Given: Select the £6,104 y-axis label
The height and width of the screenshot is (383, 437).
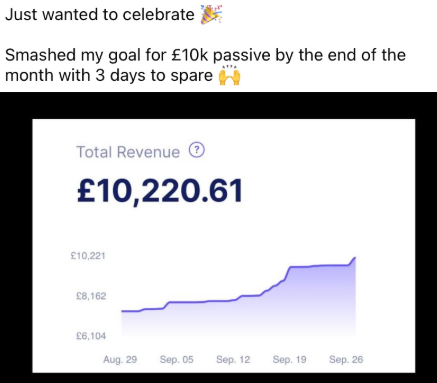Looking at the screenshot, I should [x=91, y=336].
